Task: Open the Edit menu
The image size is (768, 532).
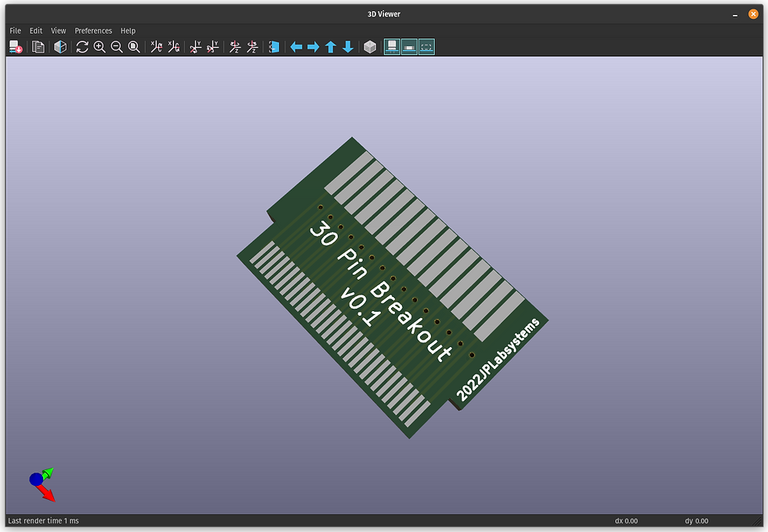Action: [36, 31]
